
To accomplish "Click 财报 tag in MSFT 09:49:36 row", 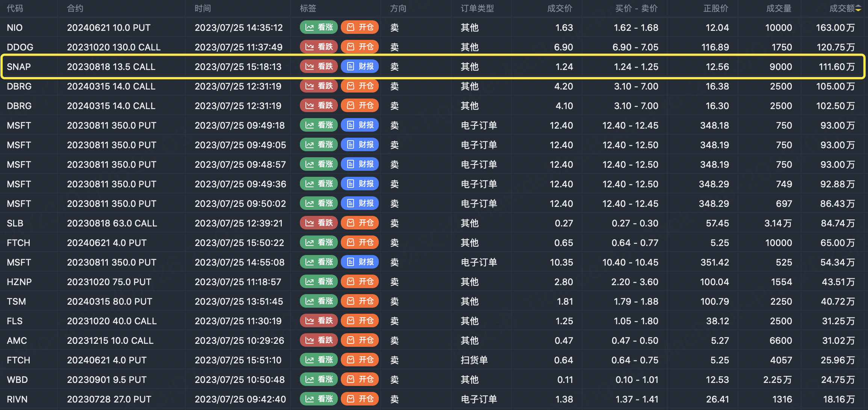I will [x=360, y=184].
